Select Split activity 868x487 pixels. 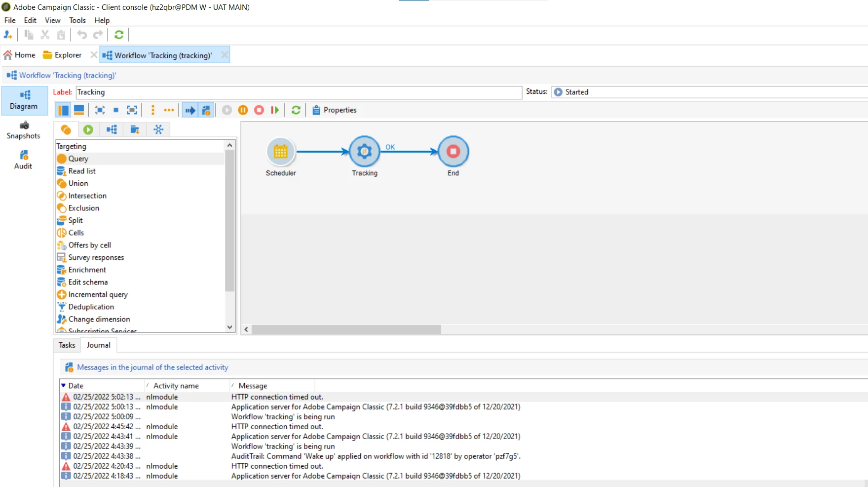coord(140,220)
